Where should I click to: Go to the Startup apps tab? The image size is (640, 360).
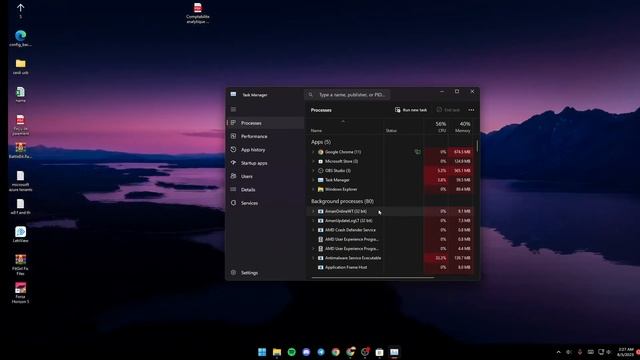[266, 163]
